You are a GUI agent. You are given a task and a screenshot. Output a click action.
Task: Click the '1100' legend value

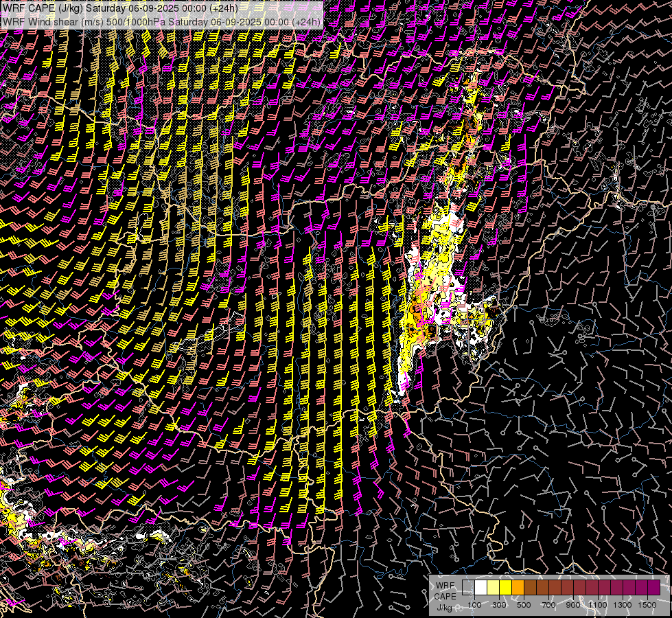tap(597, 605)
